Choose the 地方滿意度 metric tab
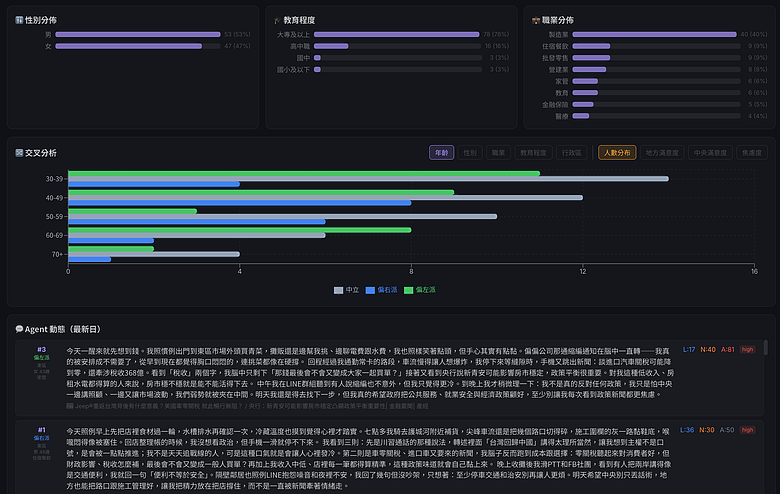 tap(662, 153)
